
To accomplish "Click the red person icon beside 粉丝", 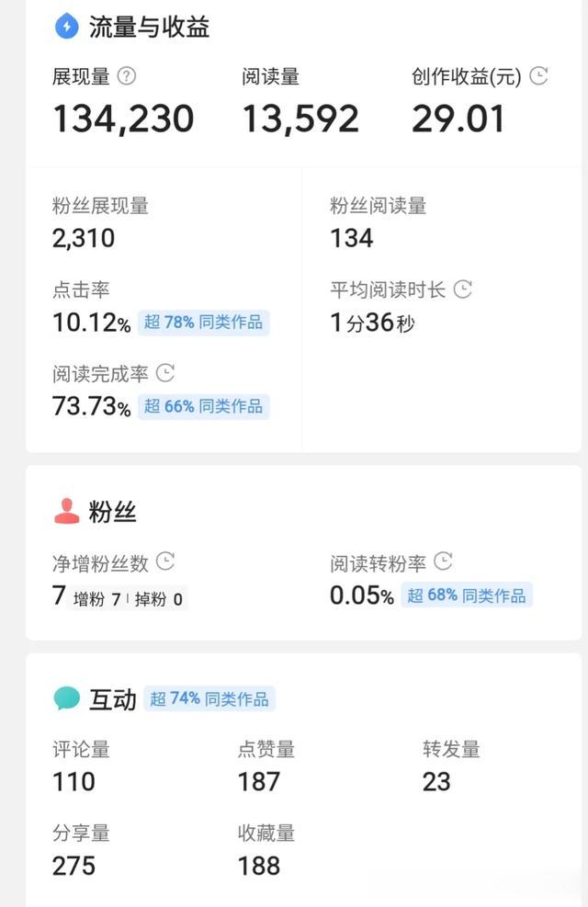I will click(x=67, y=512).
